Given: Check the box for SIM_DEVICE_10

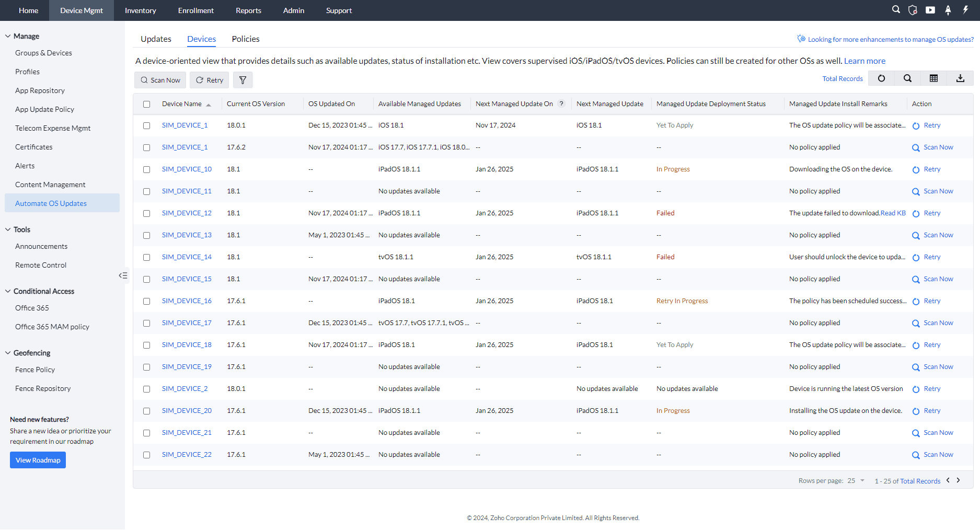Looking at the screenshot, I should coord(146,169).
